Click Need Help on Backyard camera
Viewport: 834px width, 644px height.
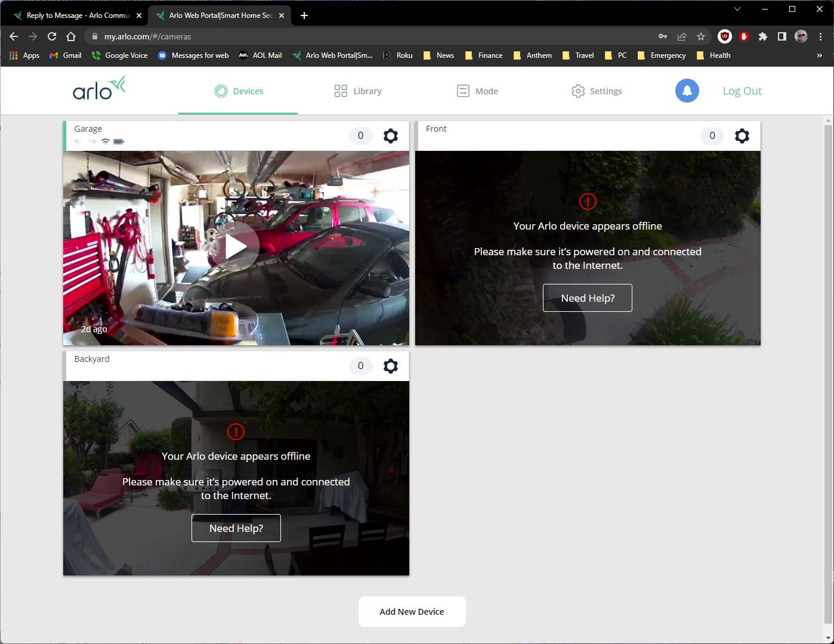point(236,528)
